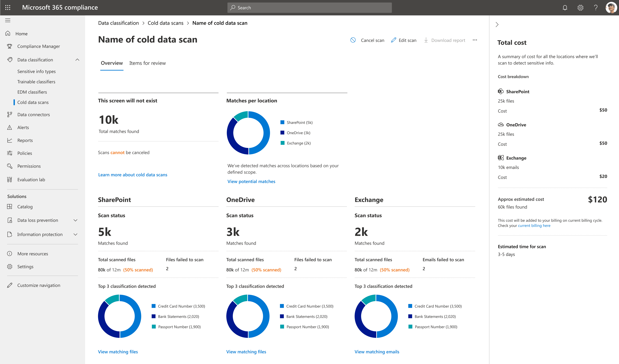
Task: Click the help question mark icon
Action: tap(596, 8)
